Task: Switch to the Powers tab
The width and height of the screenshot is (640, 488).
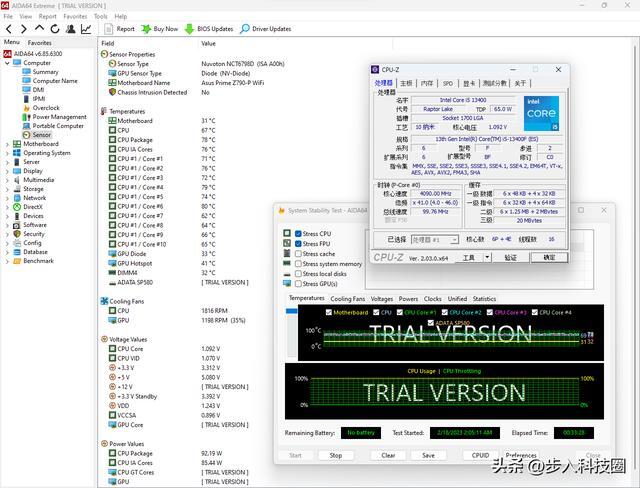Action: [408, 299]
